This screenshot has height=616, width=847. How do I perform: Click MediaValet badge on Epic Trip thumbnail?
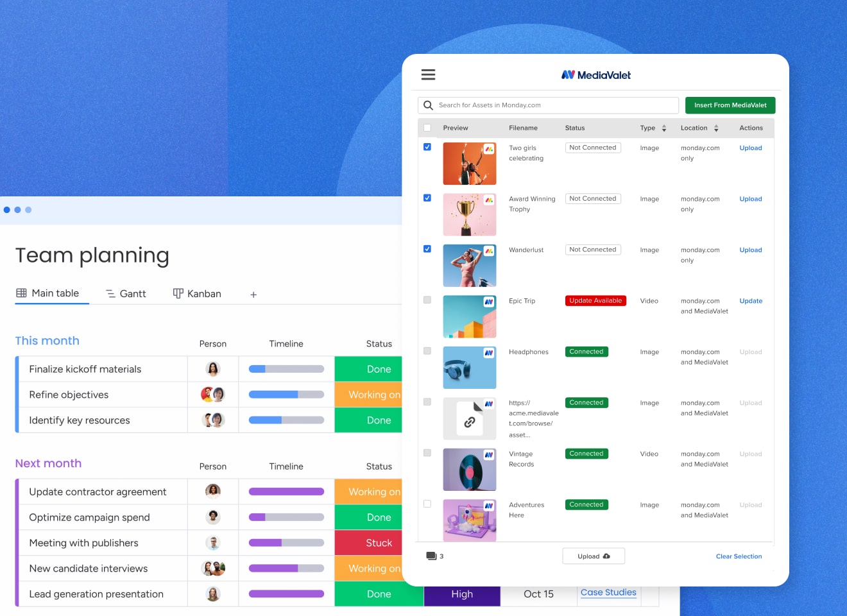pos(489,302)
